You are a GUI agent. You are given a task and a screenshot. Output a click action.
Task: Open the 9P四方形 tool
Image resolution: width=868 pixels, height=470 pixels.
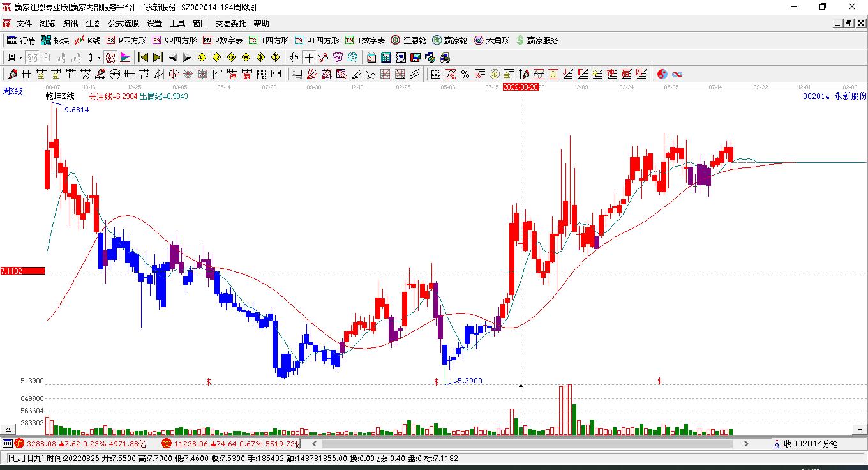pyautogui.click(x=174, y=40)
